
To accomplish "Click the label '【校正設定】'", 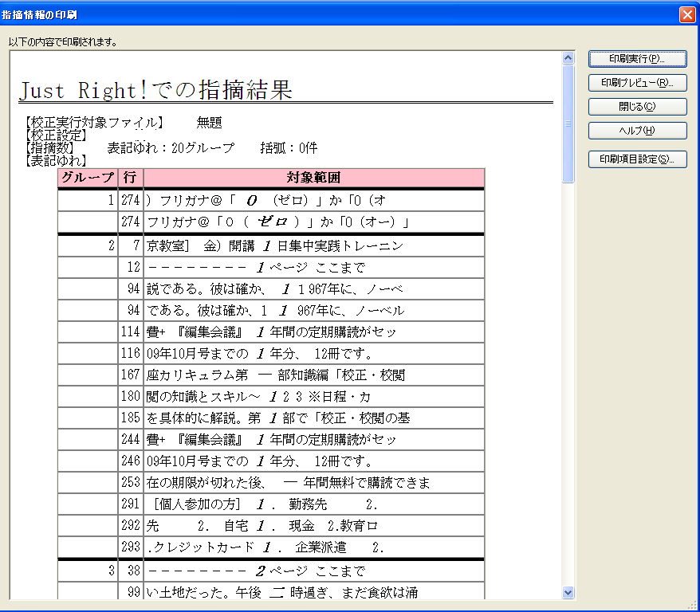I will pos(56,135).
